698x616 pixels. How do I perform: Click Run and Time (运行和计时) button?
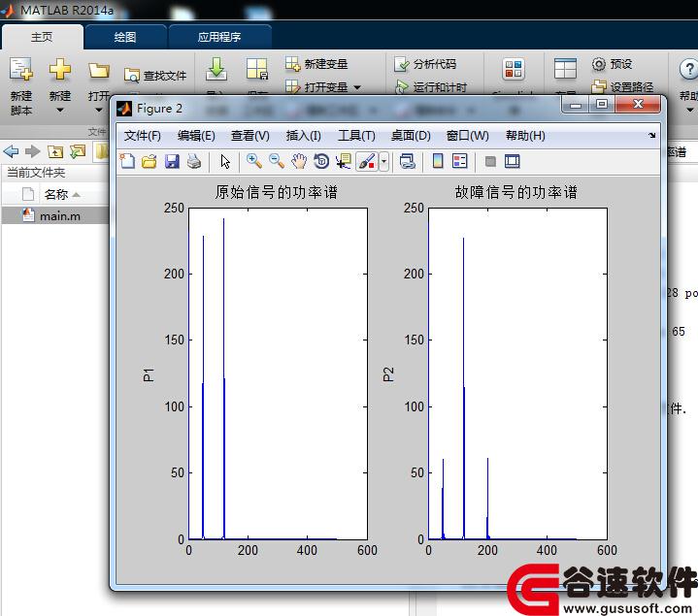coord(431,86)
